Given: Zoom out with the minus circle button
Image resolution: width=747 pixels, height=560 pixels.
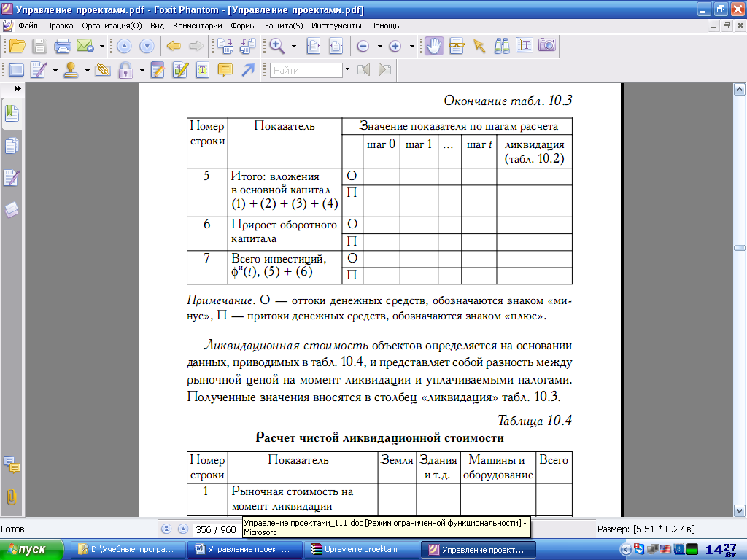Looking at the screenshot, I should click(363, 46).
